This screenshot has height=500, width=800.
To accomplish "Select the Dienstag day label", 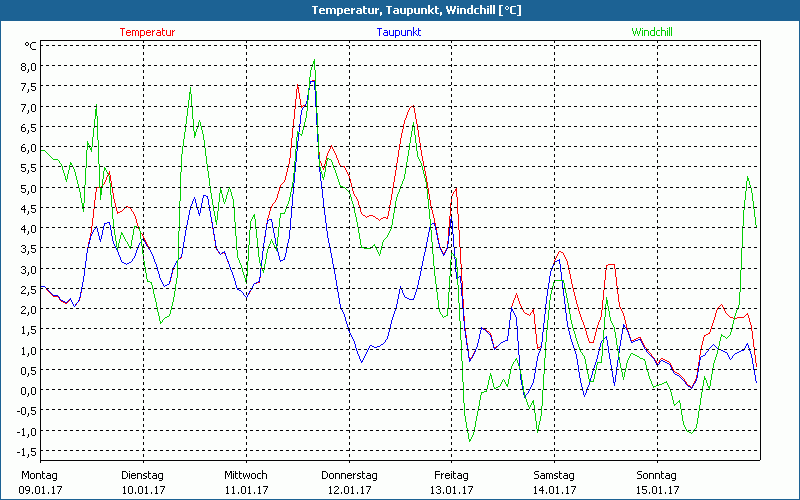I will 142,475.
